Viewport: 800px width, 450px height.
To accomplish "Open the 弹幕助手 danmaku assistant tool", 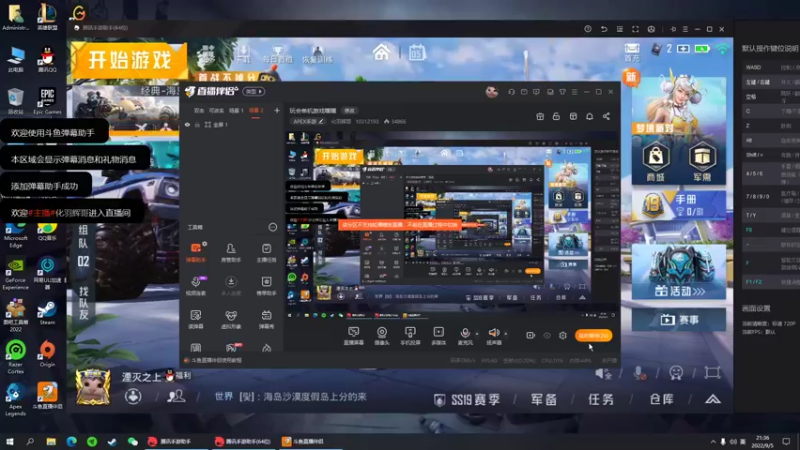I will tap(196, 253).
